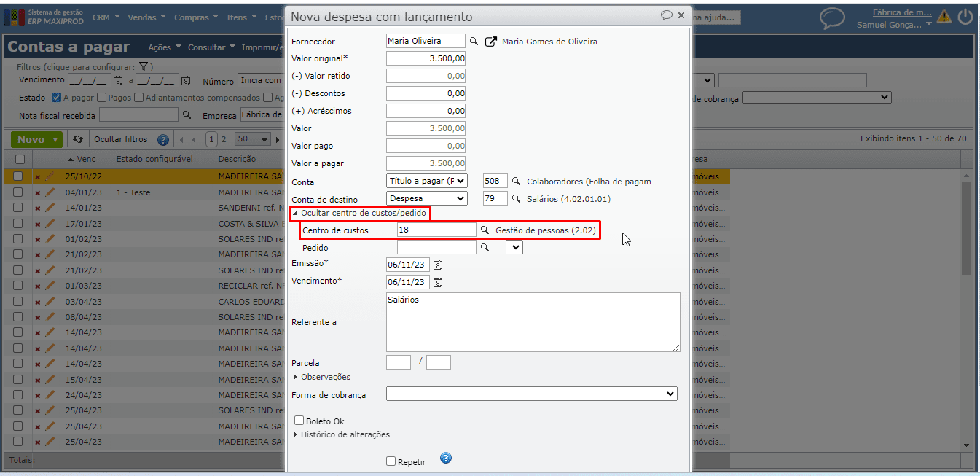Check the Adiantamentos compensados checkbox

click(x=139, y=98)
